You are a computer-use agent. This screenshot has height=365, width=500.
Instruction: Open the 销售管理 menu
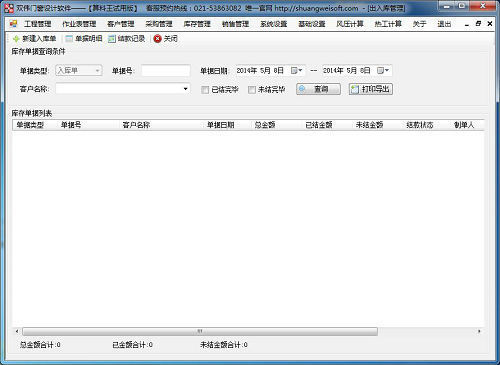pyautogui.click(x=235, y=24)
